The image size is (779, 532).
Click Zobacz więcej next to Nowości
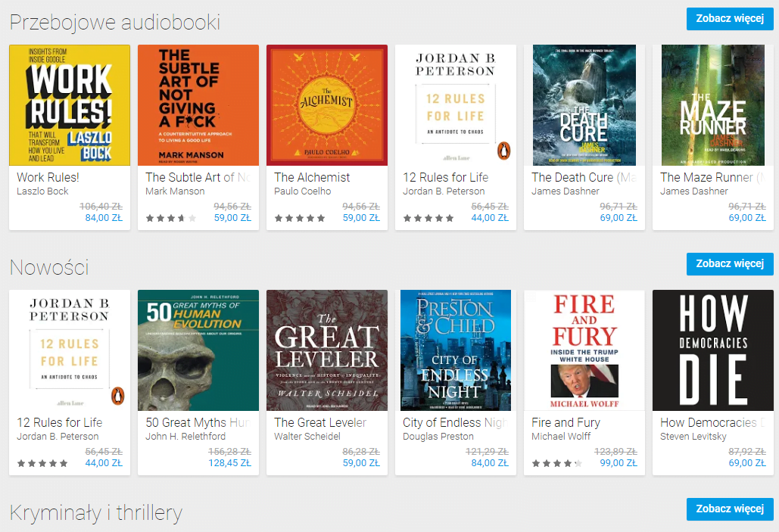730,264
